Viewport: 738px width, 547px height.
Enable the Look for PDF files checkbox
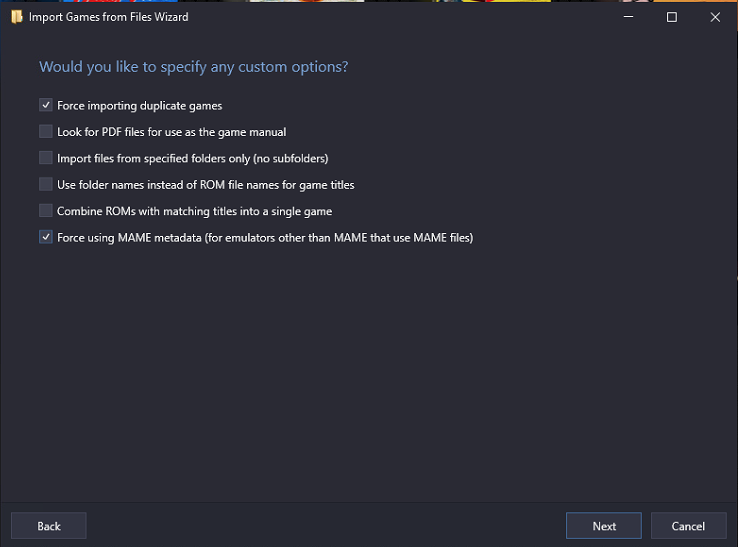46,131
